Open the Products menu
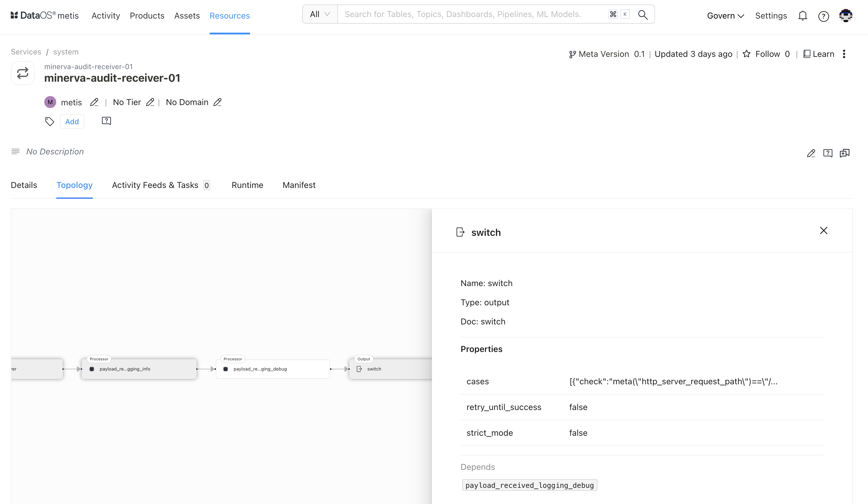Viewport: 868px width, 504px height. pyautogui.click(x=147, y=16)
